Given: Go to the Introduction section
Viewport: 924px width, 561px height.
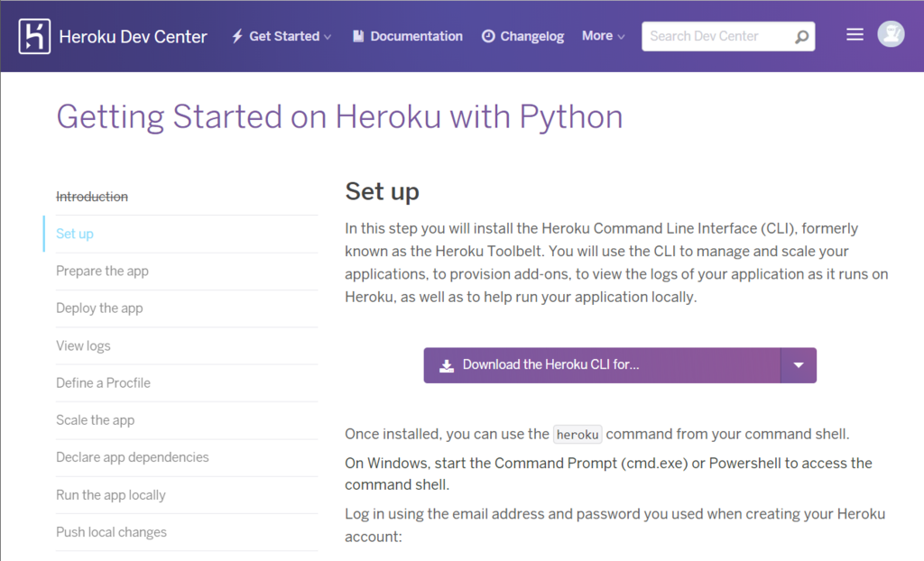Looking at the screenshot, I should pyautogui.click(x=92, y=197).
